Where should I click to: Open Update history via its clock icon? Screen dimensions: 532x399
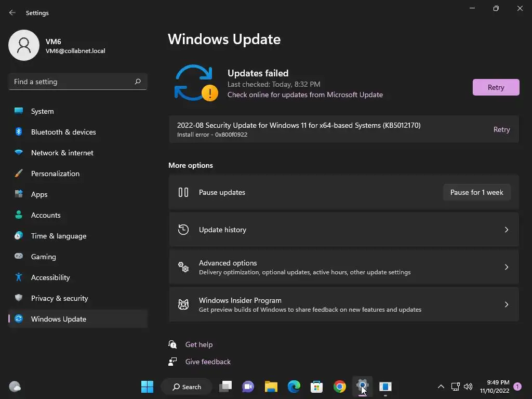coord(183,230)
